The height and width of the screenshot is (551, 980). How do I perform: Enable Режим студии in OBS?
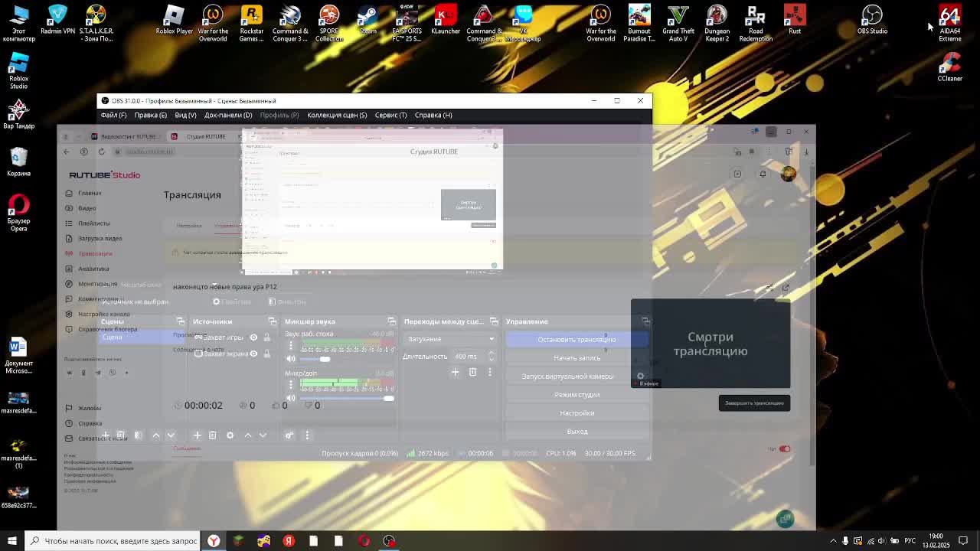click(x=577, y=395)
